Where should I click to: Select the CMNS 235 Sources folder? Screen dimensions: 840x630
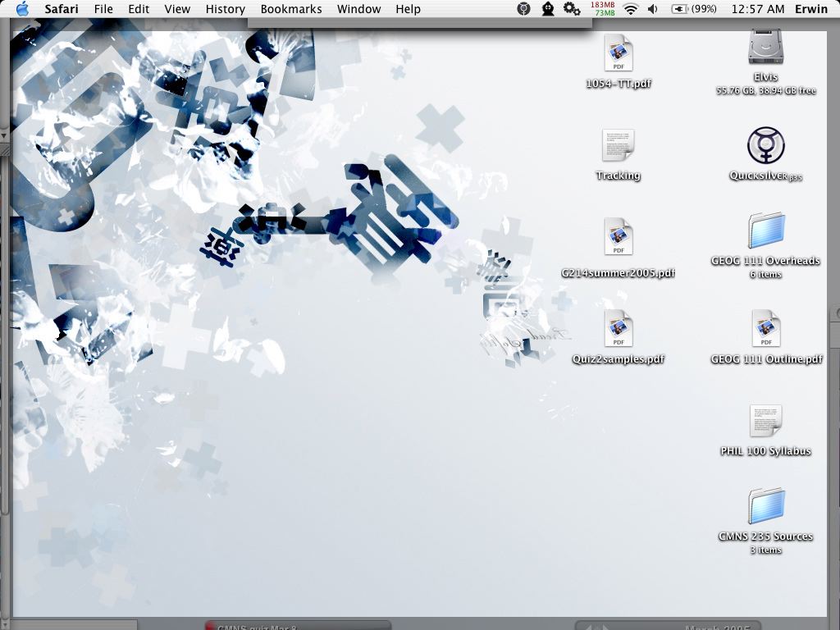766,505
